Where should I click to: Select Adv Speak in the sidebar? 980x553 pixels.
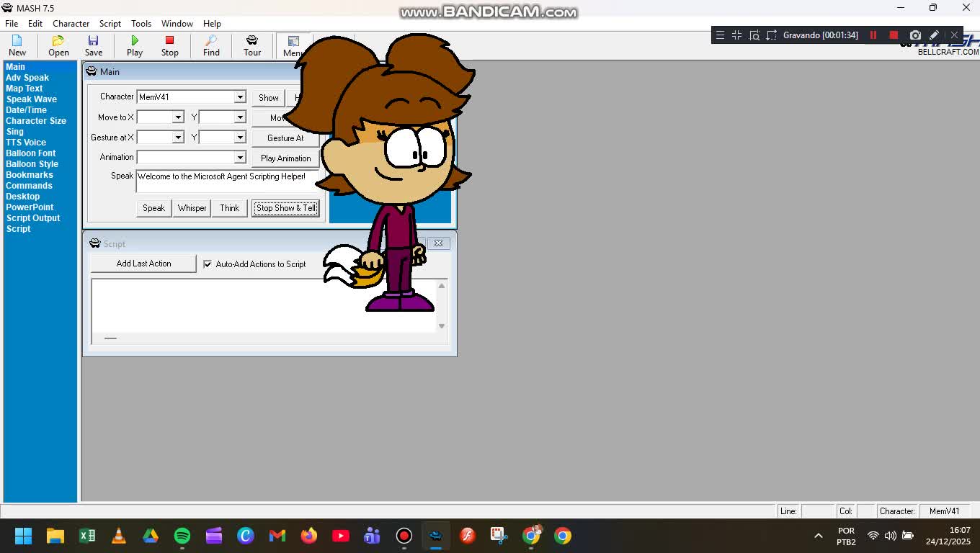[x=27, y=77]
